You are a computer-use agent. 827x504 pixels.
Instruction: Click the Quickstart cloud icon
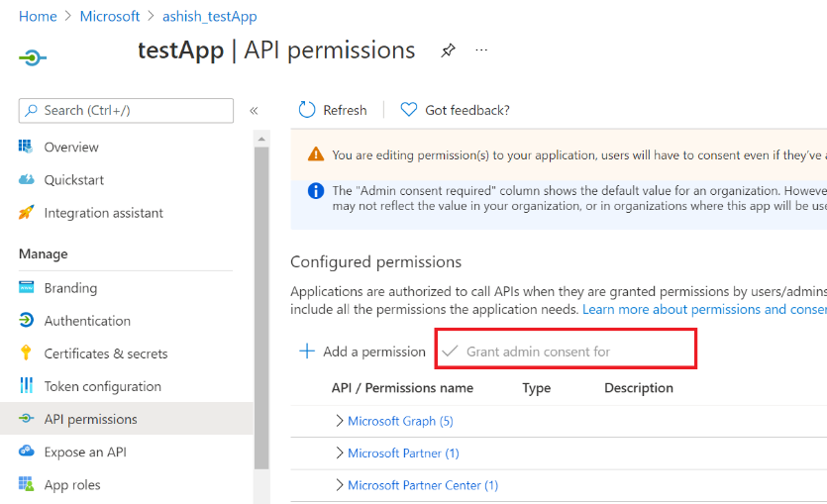(x=27, y=180)
